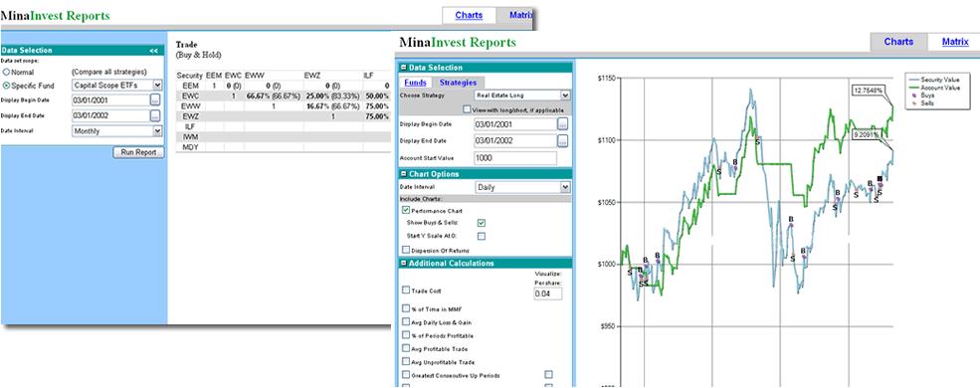
Task: Click the Account Start Value field
Action: click(515, 158)
